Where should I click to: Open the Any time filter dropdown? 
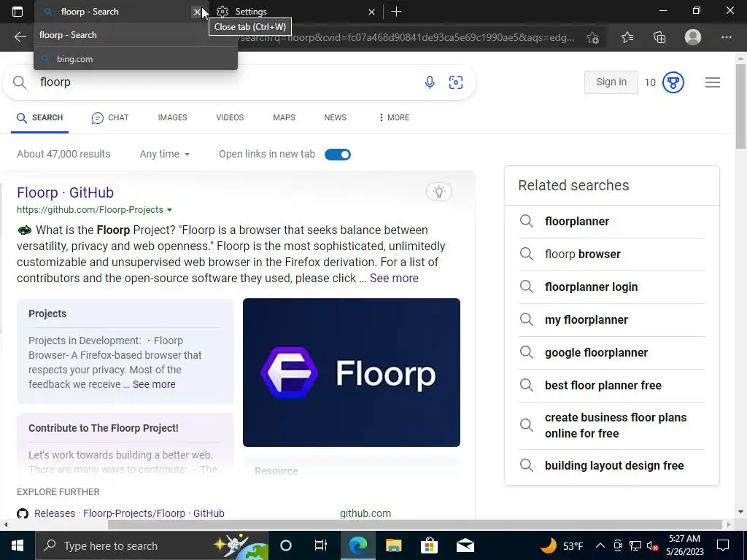coord(164,155)
